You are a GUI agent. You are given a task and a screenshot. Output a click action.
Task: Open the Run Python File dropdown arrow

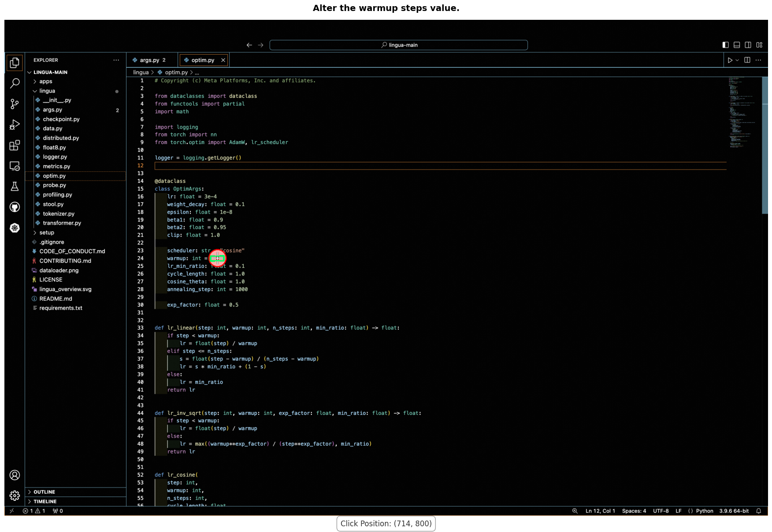click(x=737, y=60)
